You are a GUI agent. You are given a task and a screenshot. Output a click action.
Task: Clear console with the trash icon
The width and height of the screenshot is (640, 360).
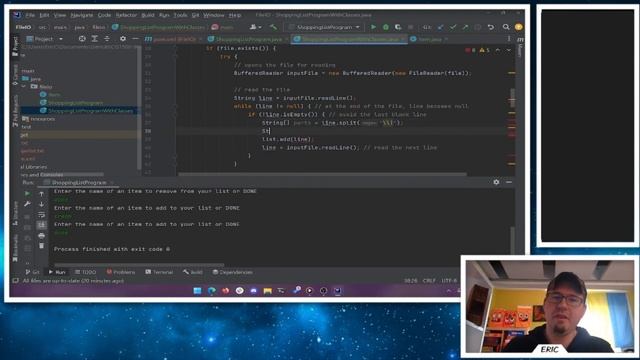click(41, 246)
